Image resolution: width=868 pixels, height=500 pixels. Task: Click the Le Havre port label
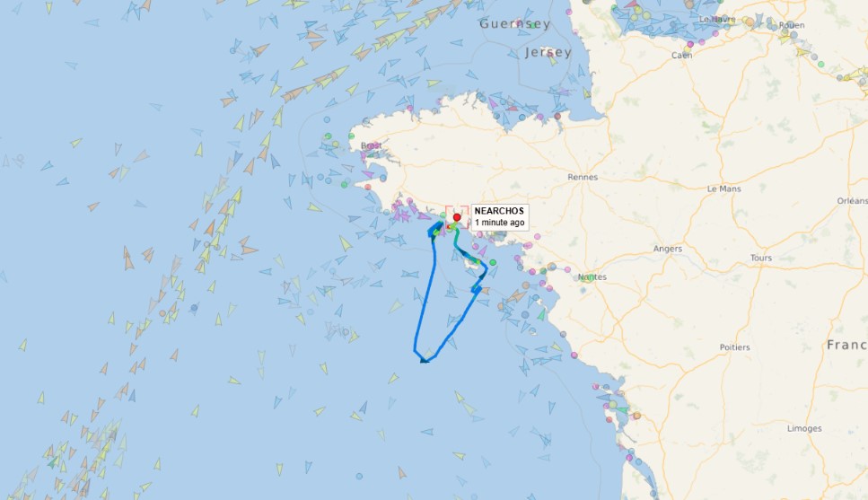click(x=717, y=20)
